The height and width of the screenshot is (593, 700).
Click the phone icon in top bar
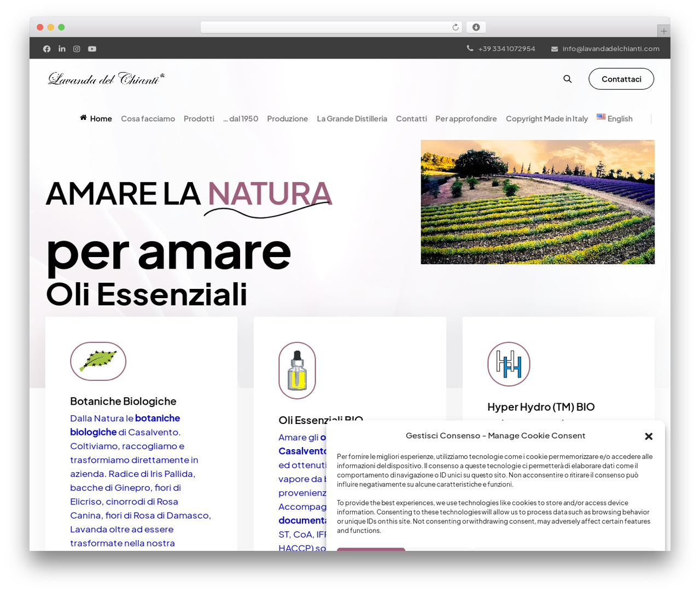point(470,48)
